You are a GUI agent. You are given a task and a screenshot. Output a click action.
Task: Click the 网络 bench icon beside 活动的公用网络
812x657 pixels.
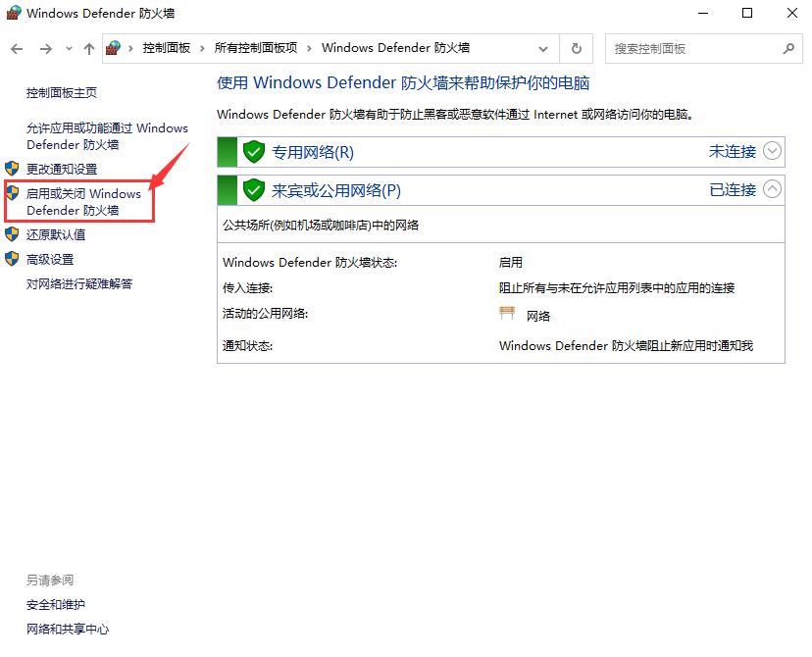click(x=506, y=314)
